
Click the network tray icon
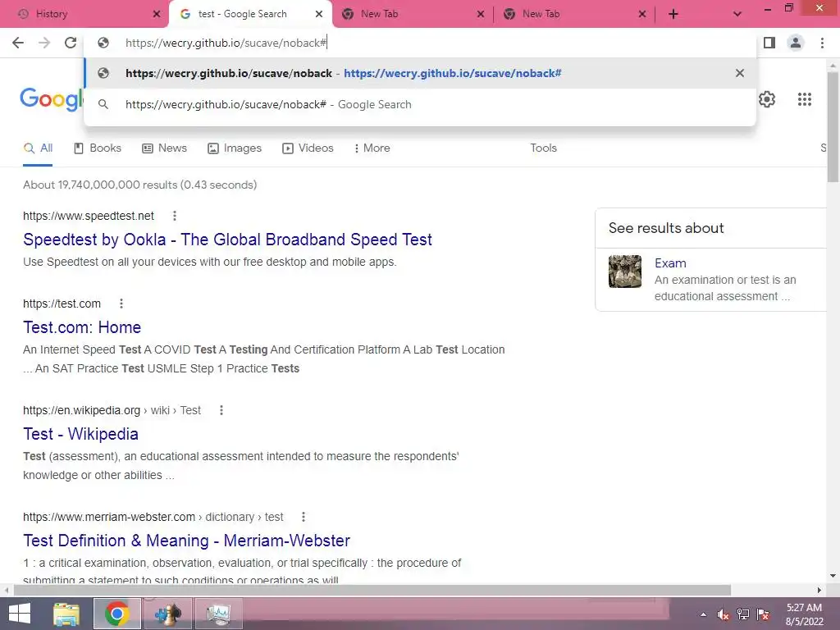pyautogui.click(x=743, y=614)
